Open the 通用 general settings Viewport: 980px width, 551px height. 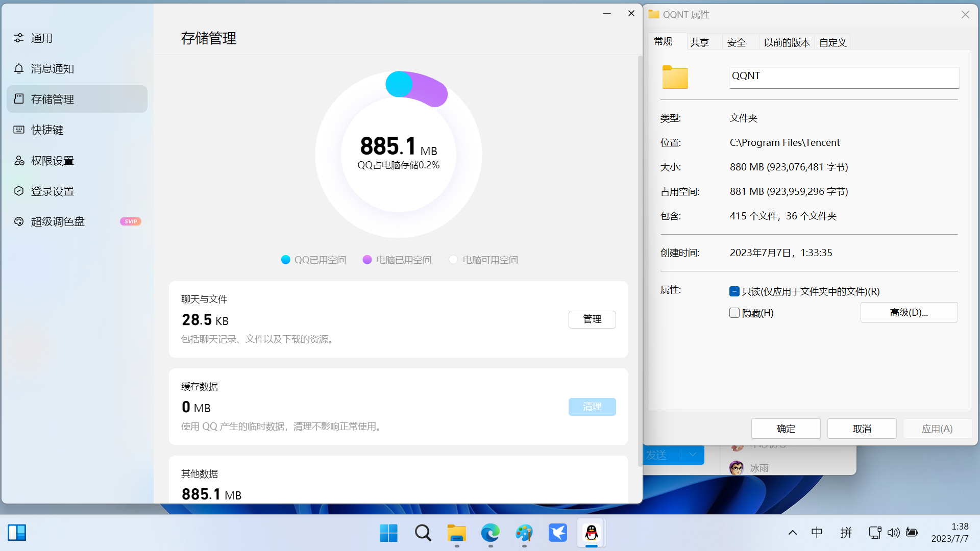77,38
